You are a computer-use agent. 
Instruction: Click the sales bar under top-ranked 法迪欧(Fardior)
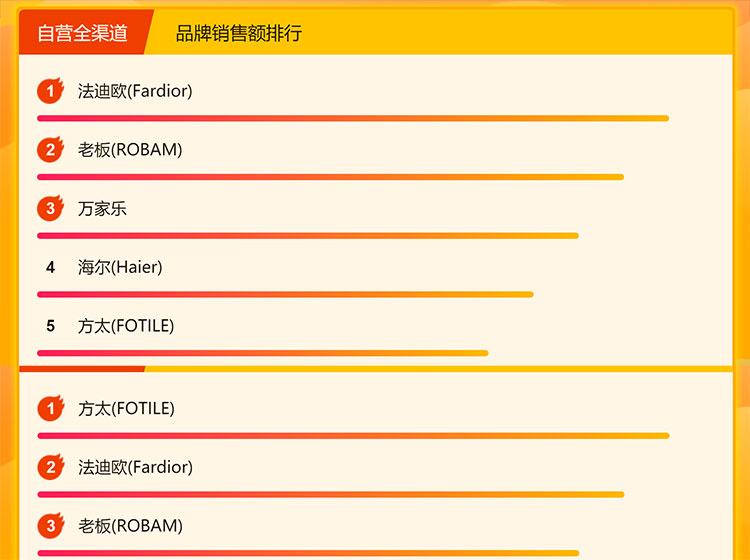[x=353, y=118]
